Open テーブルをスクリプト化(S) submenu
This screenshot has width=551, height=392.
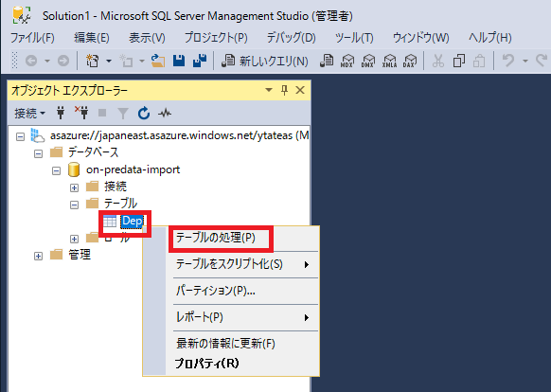(242, 264)
